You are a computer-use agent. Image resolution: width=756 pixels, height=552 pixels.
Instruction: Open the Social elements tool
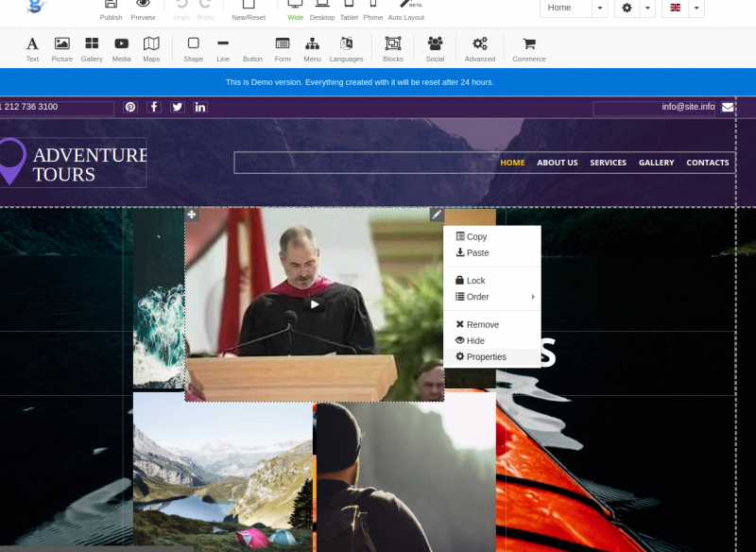(435, 49)
